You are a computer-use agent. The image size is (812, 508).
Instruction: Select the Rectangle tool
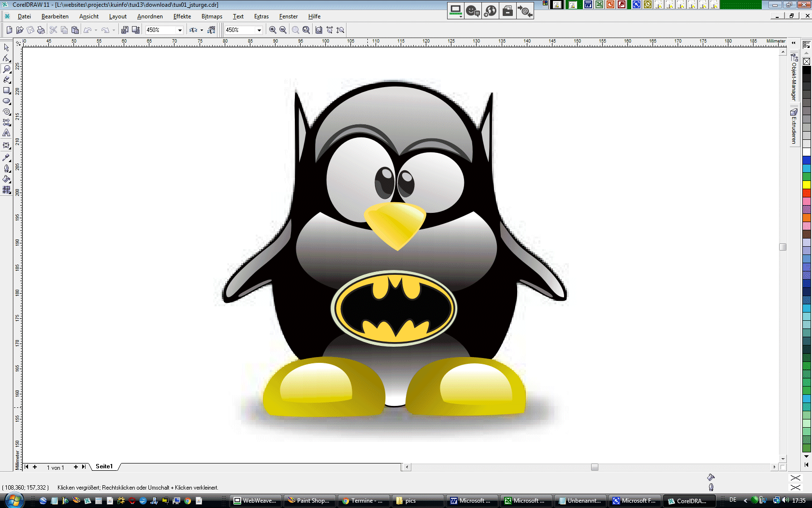coord(6,90)
